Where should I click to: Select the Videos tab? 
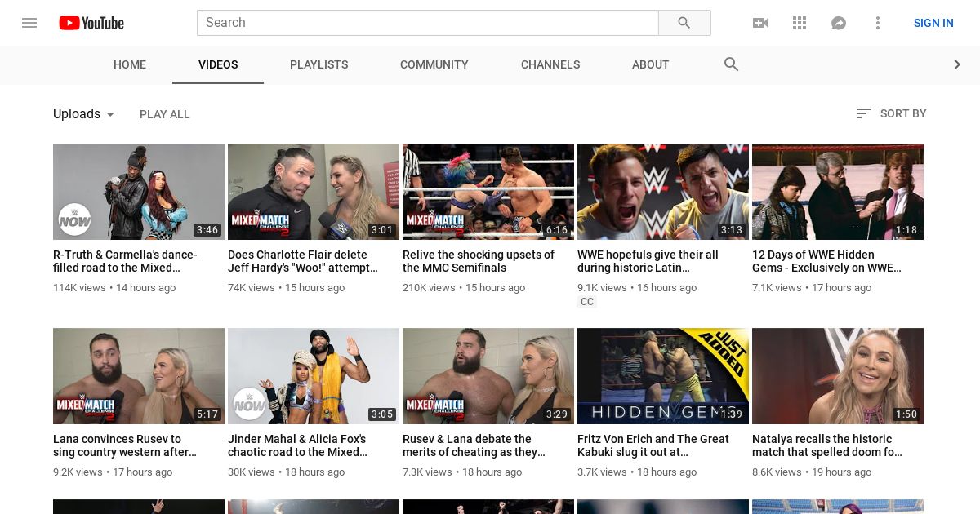pyautogui.click(x=218, y=64)
